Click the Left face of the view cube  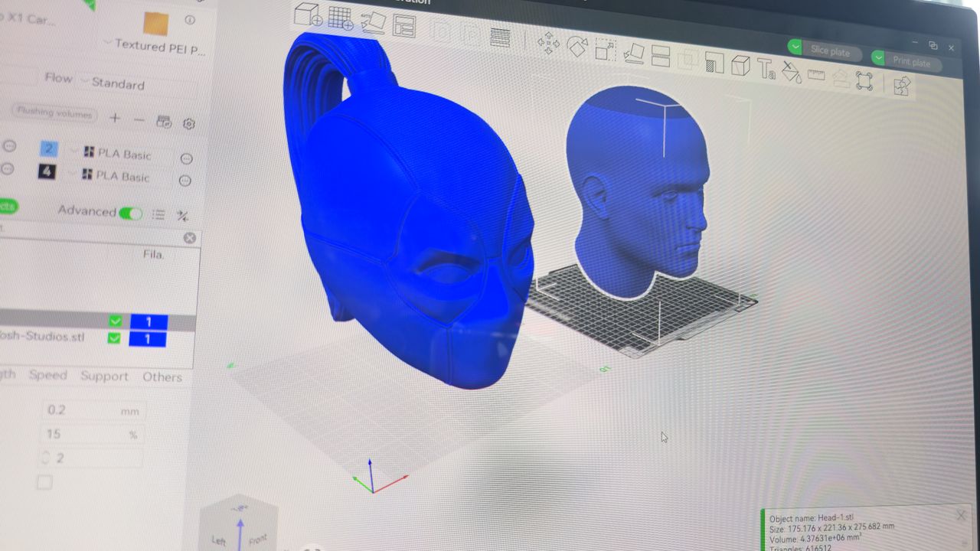pos(220,539)
